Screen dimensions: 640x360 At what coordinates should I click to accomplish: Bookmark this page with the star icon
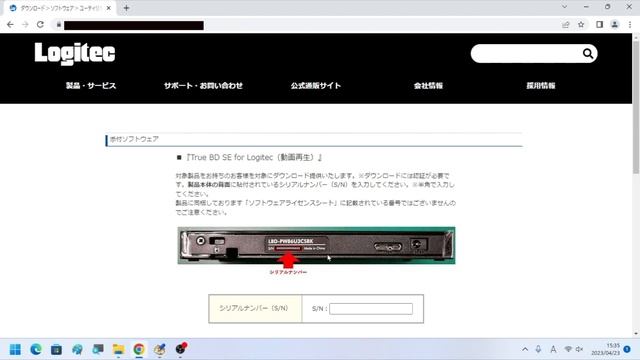(x=581, y=24)
